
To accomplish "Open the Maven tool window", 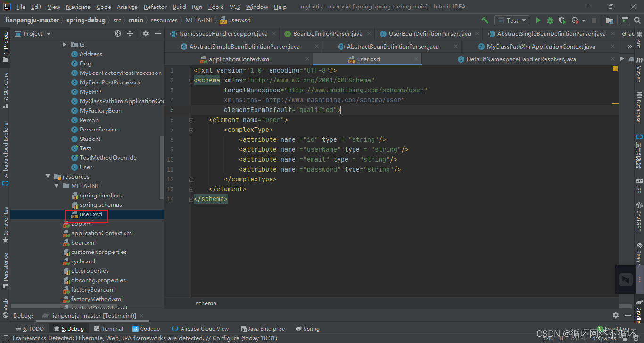I will [x=639, y=70].
